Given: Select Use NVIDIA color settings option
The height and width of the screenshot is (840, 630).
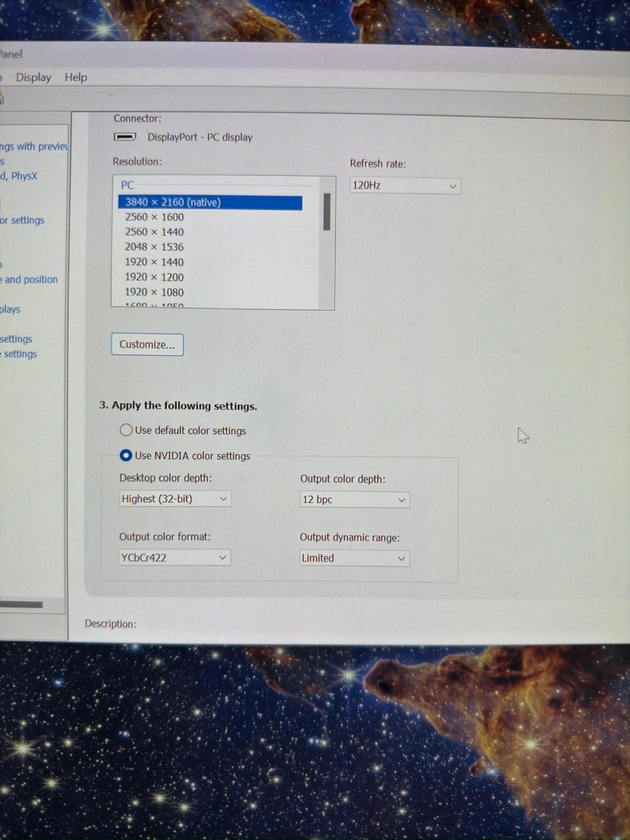Looking at the screenshot, I should [126, 456].
